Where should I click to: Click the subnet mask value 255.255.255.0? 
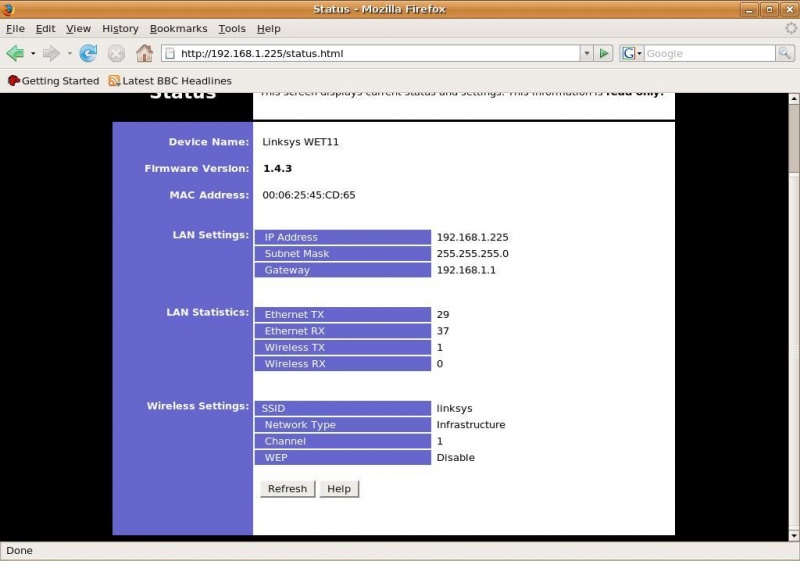[x=472, y=253]
